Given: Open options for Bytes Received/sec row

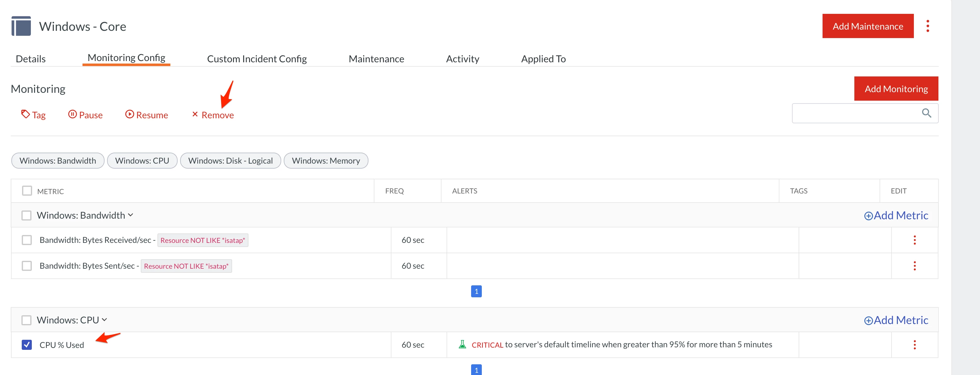Looking at the screenshot, I should [914, 240].
